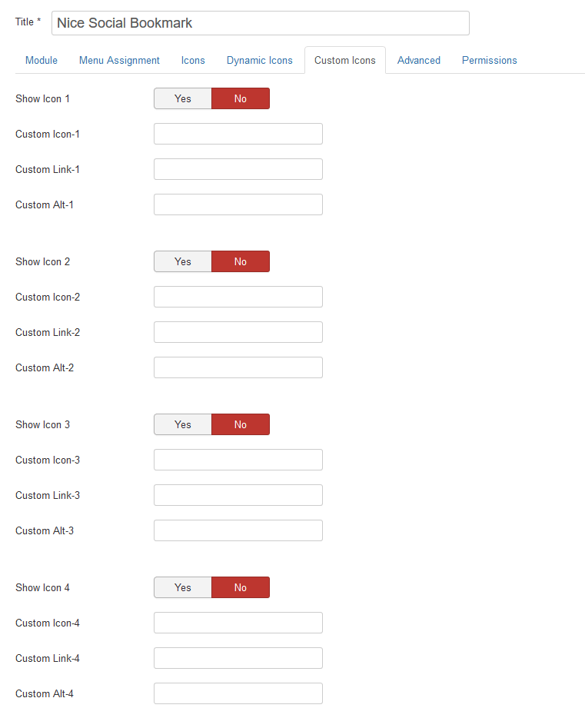Viewport: 585px width, 728px height.
Task: Focus the Custom Alt-4 field
Action: (238, 693)
